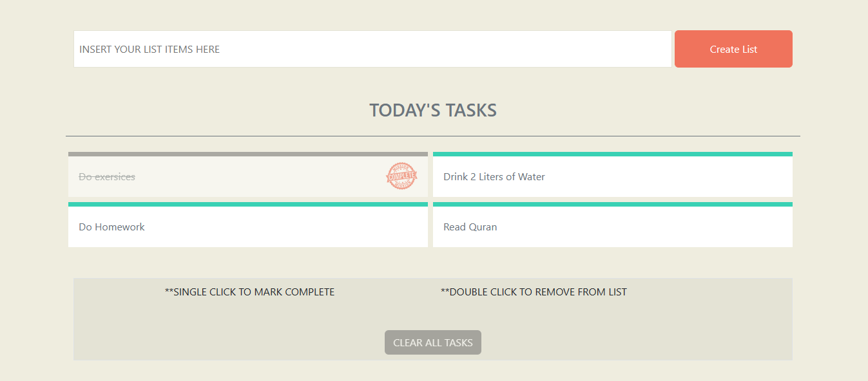Viewport: 868px width, 381px height.
Task: Click the Clear All Tasks button
Action: [433, 342]
